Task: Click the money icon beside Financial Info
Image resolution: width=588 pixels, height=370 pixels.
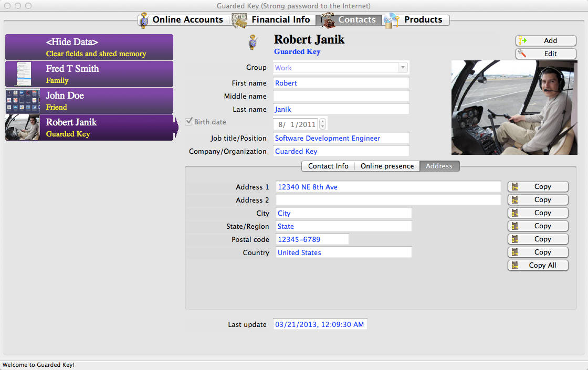Action: (x=239, y=20)
